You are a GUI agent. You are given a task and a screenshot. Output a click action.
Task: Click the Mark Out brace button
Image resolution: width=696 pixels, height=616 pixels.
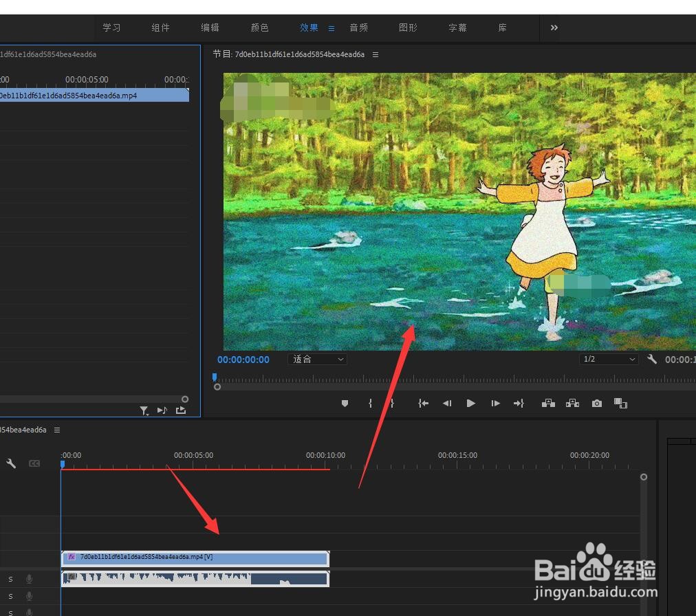pos(392,403)
